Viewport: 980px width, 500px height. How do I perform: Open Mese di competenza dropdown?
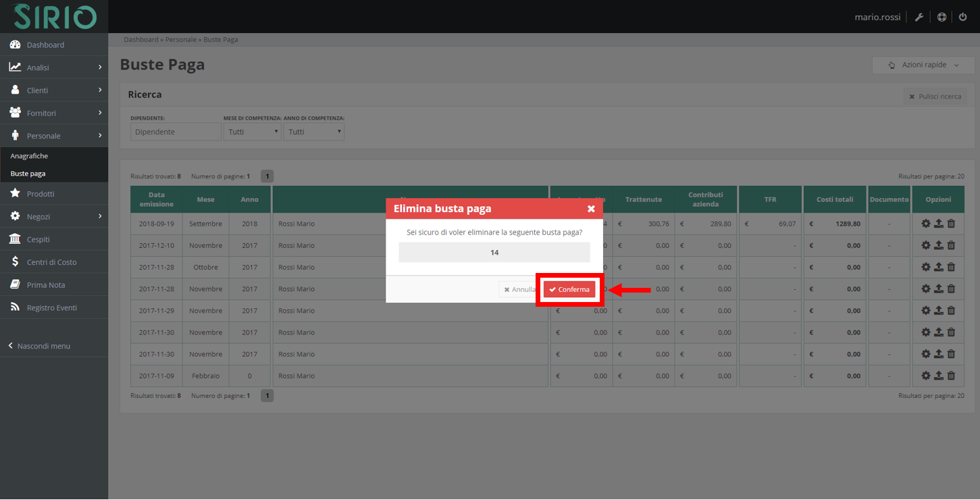253,132
